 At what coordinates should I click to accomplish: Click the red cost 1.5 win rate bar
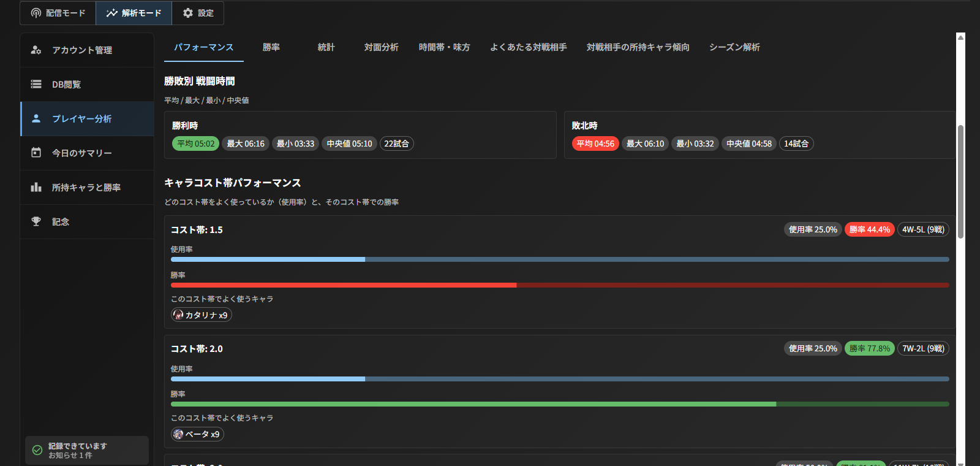pos(560,285)
